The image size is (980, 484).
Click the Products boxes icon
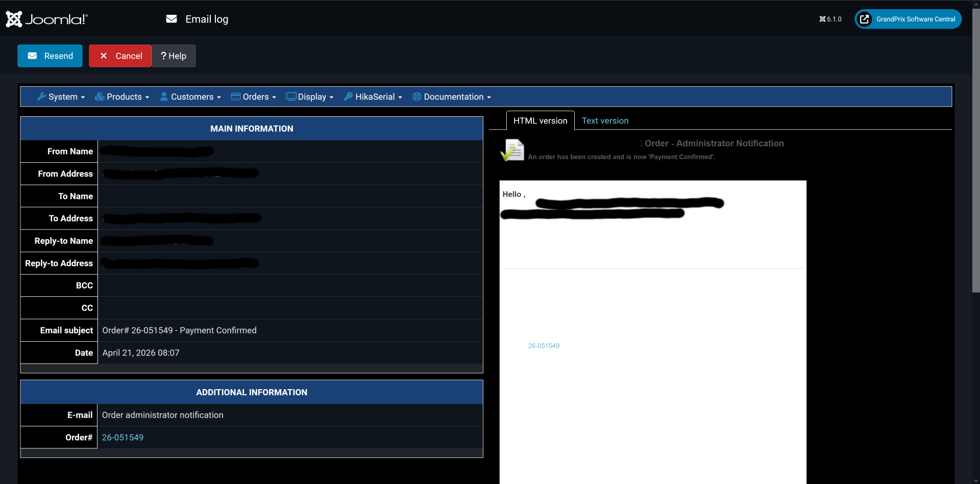[x=100, y=96]
